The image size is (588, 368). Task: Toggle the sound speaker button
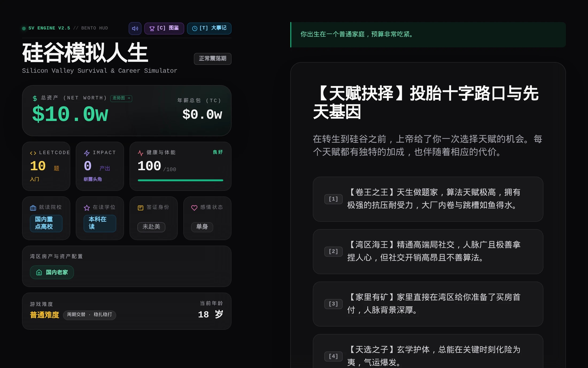click(x=135, y=28)
